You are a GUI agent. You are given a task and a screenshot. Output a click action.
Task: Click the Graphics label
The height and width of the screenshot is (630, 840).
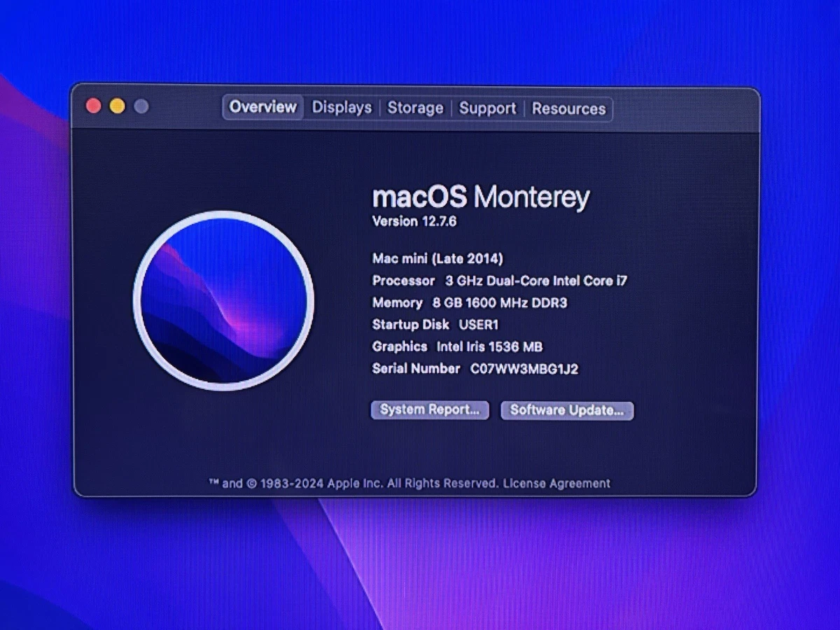pyautogui.click(x=399, y=346)
